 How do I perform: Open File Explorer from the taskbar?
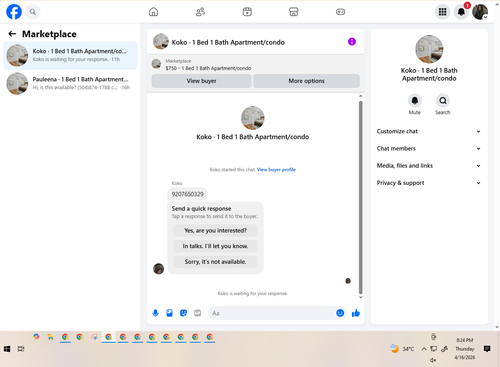pyautogui.click(x=50, y=337)
